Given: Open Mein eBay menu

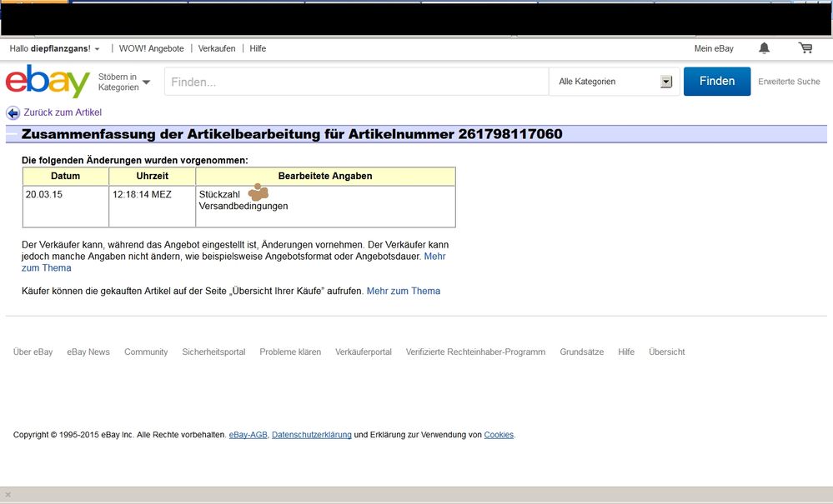Looking at the screenshot, I should point(714,49).
